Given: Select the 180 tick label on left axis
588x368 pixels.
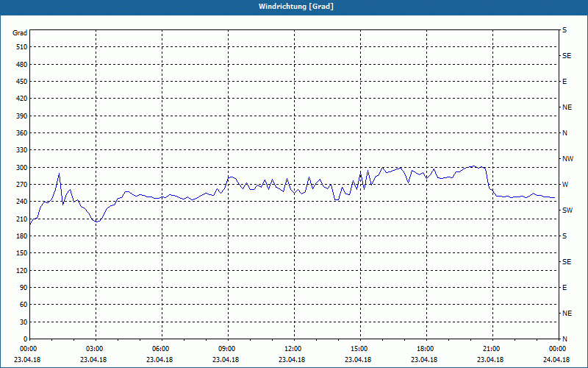Looking at the screenshot, I should pyautogui.click(x=21, y=236).
